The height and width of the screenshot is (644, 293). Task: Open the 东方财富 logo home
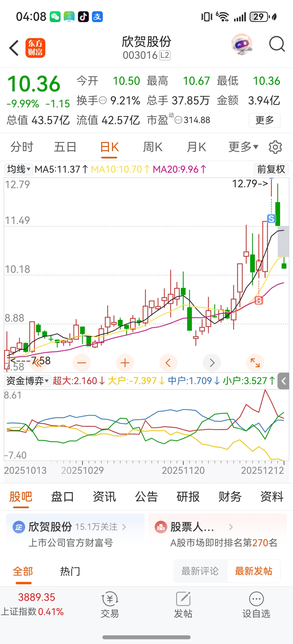click(x=35, y=48)
